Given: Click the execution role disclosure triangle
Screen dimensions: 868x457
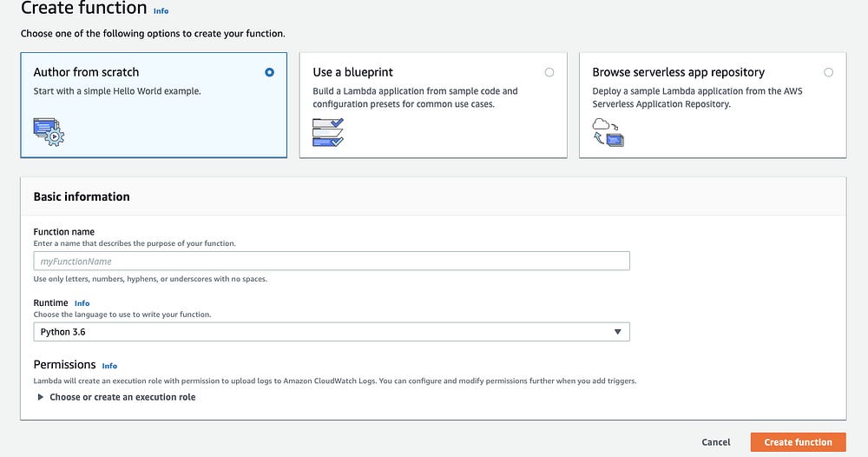Looking at the screenshot, I should tap(40, 397).
